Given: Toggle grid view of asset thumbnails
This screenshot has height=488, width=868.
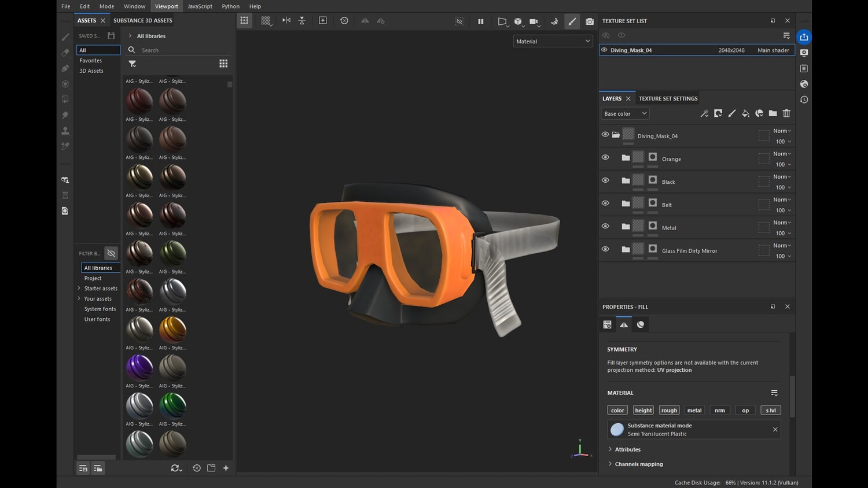Looking at the screenshot, I should pos(223,64).
